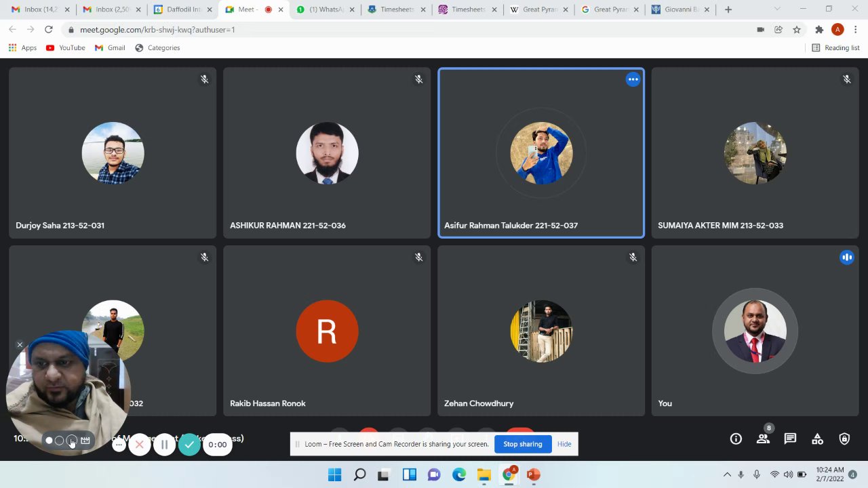Cancel the Loom recording with X

(140, 445)
